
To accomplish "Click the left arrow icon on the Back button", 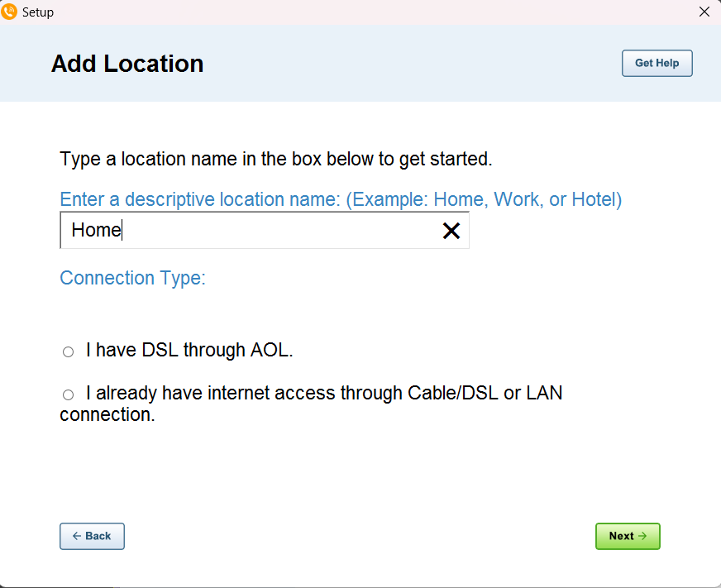I will click(77, 536).
